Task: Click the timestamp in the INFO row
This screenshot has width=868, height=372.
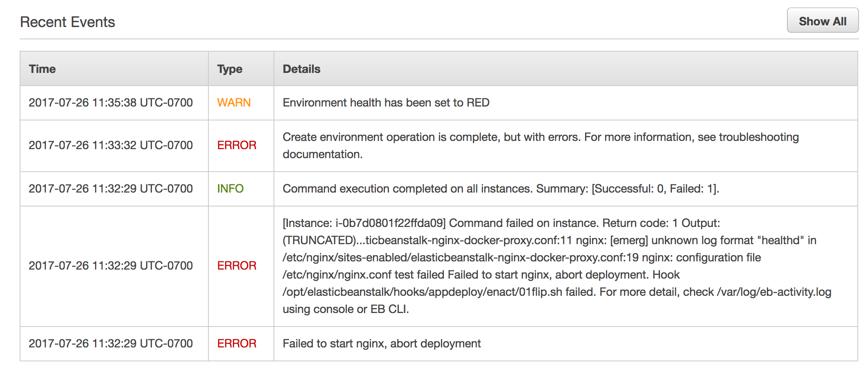Action: pos(111,188)
